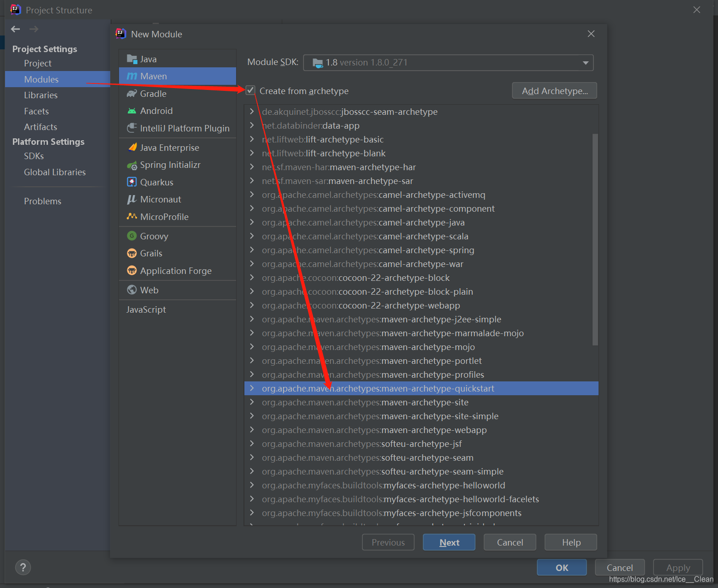The height and width of the screenshot is (588, 718).
Task: Select maven-archetype-har row
Action: pyautogui.click(x=421, y=167)
